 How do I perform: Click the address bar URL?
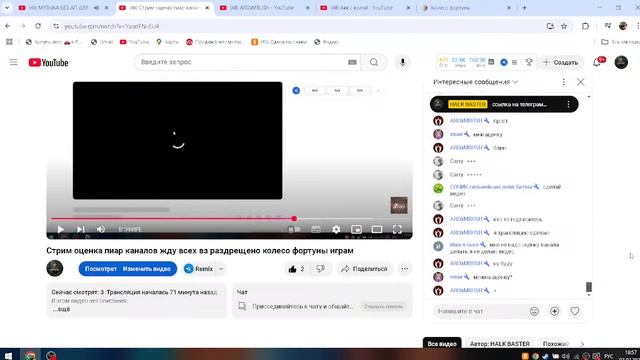click(x=112, y=26)
